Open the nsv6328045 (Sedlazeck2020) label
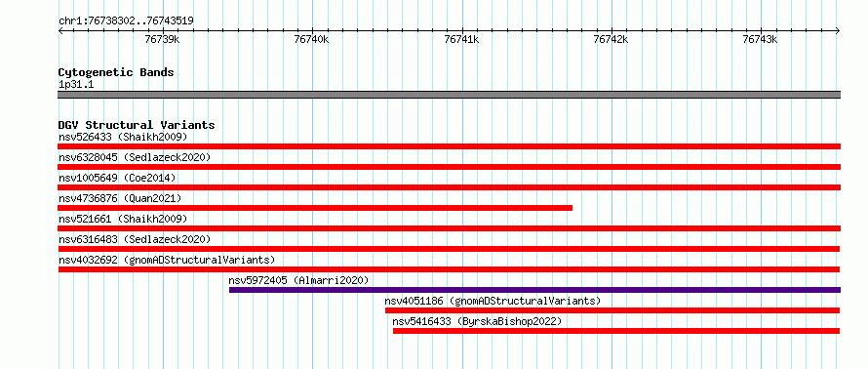This screenshot has width=868, height=369. 135,157
